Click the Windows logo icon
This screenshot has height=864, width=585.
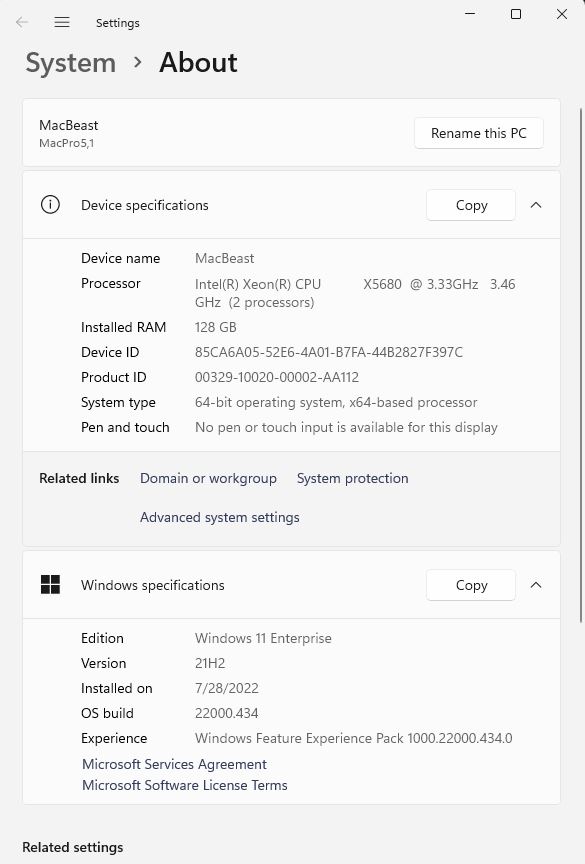[x=50, y=585]
